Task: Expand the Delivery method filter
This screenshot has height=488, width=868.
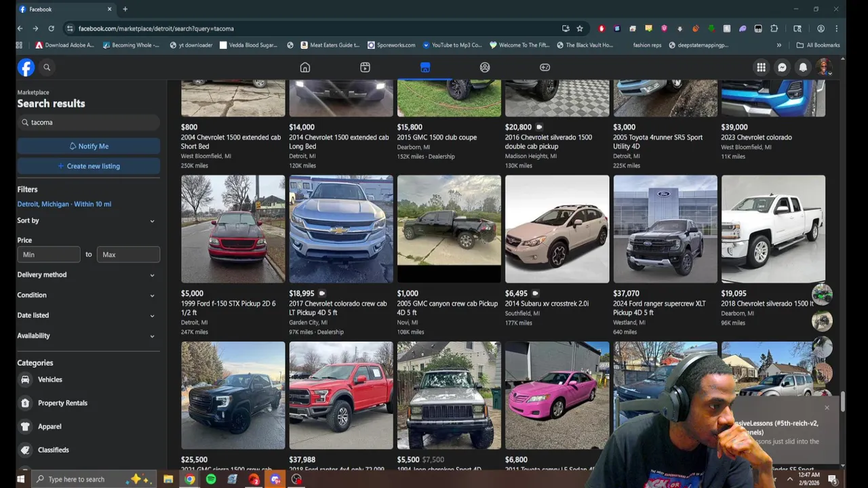Action: (x=87, y=274)
